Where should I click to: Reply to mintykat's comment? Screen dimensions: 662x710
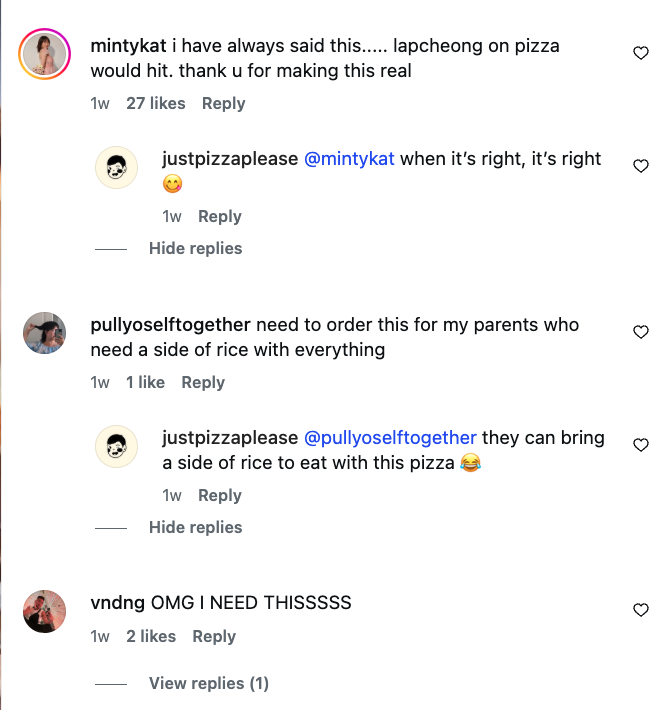coord(223,103)
